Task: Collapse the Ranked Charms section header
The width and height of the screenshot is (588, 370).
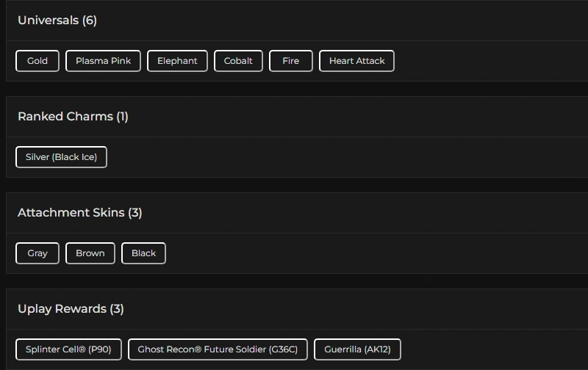Action: pyautogui.click(x=65, y=117)
